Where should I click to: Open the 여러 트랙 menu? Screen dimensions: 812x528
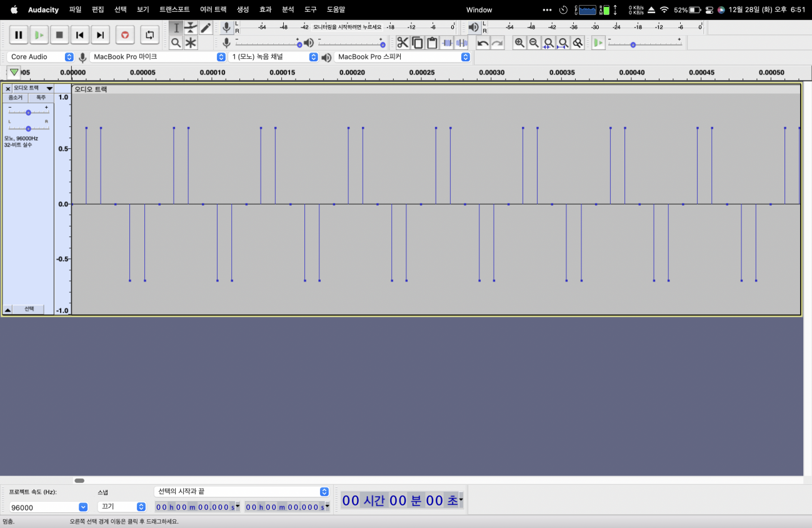click(x=213, y=9)
